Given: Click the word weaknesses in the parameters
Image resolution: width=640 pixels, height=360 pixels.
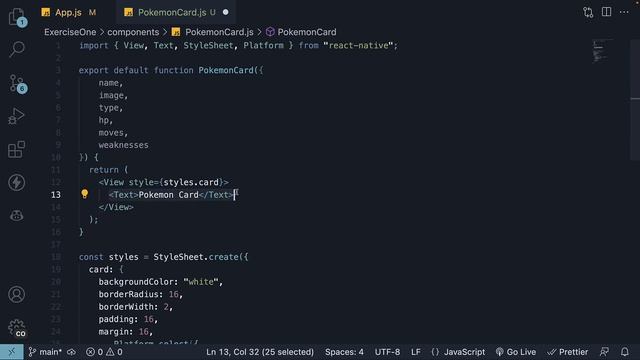Looking at the screenshot, I should point(123,145).
